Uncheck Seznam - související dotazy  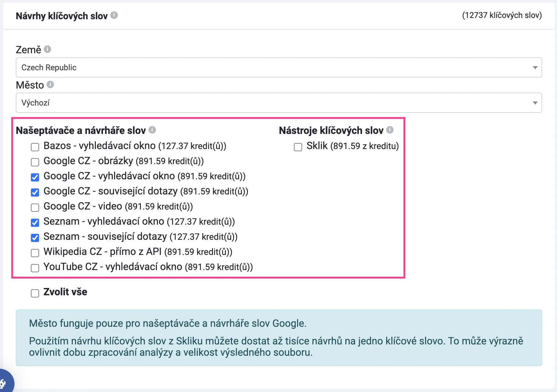35,238
